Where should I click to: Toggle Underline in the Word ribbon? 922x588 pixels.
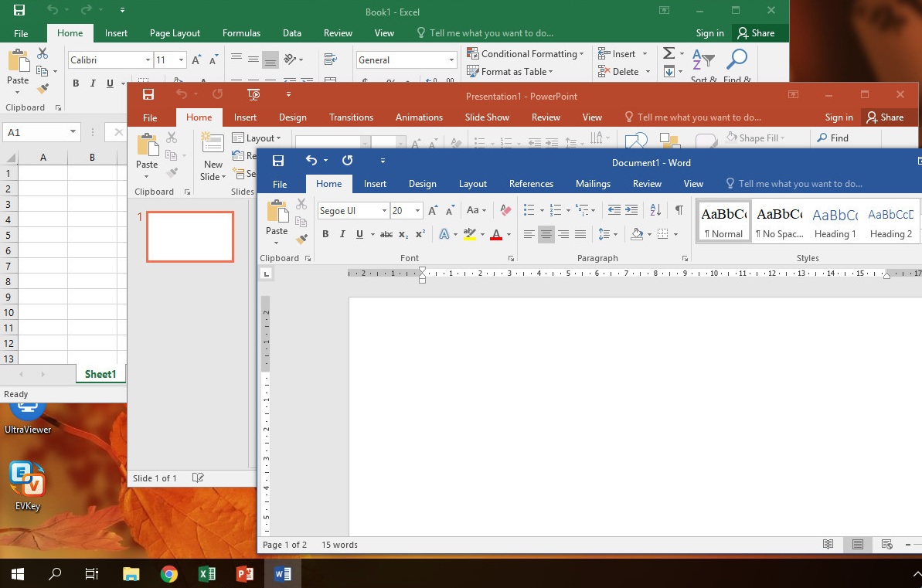click(x=359, y=234)
